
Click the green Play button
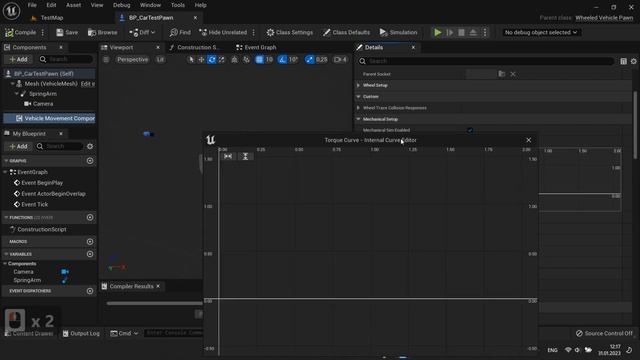click(x=438, y=32)
